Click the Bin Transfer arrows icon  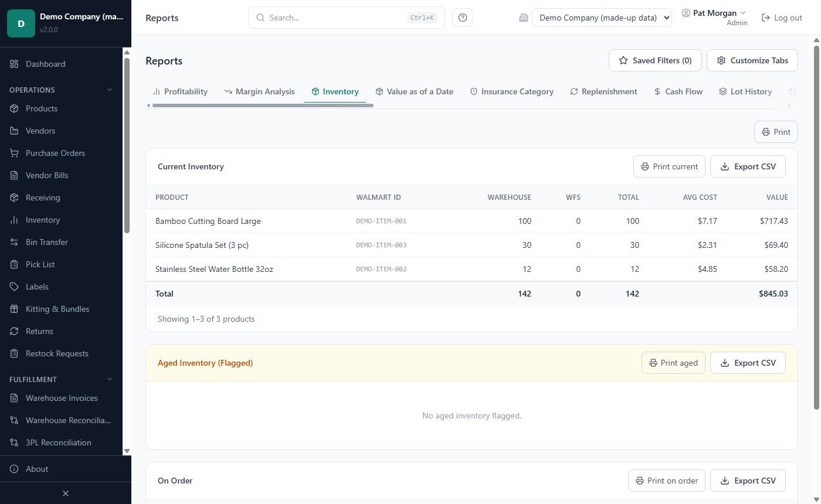point(14,242)
